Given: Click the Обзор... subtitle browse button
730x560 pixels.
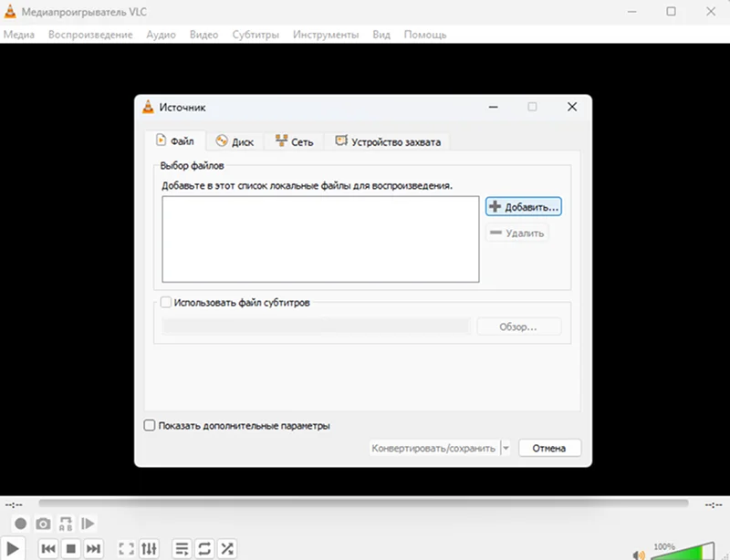Looking at the screenshot, I should coord(519,327).
